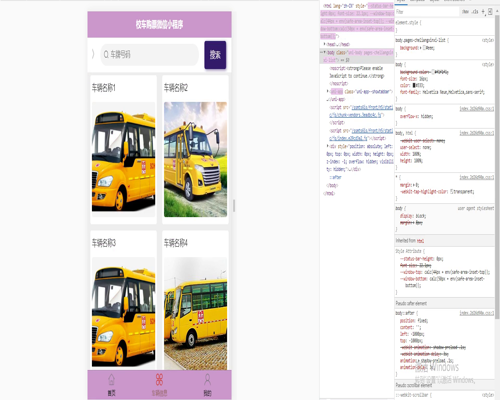Click the html link in Inherited from
The height and width of the screenshot is (400, 500).
pos(420,241)
